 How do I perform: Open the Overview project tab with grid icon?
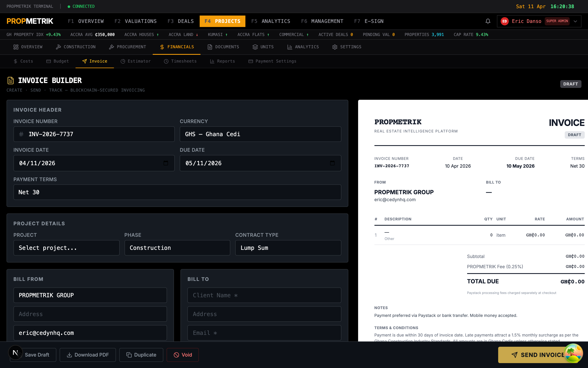click(x=28, y=47)
